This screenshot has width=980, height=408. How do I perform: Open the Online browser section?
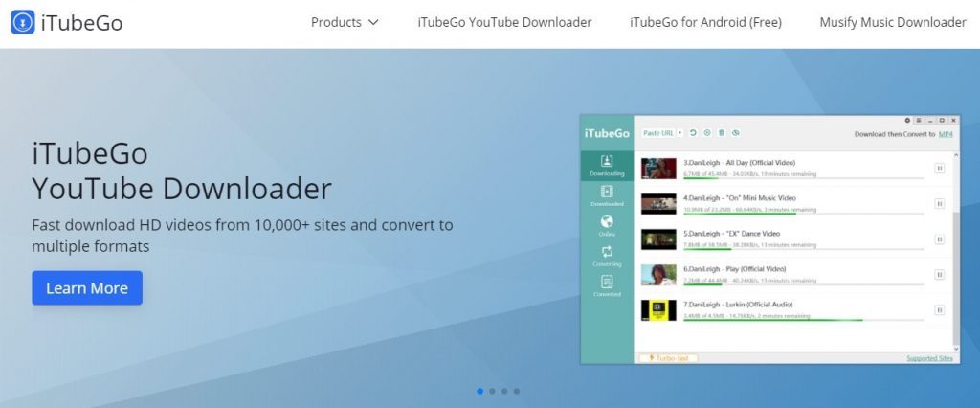pos(606,226)
